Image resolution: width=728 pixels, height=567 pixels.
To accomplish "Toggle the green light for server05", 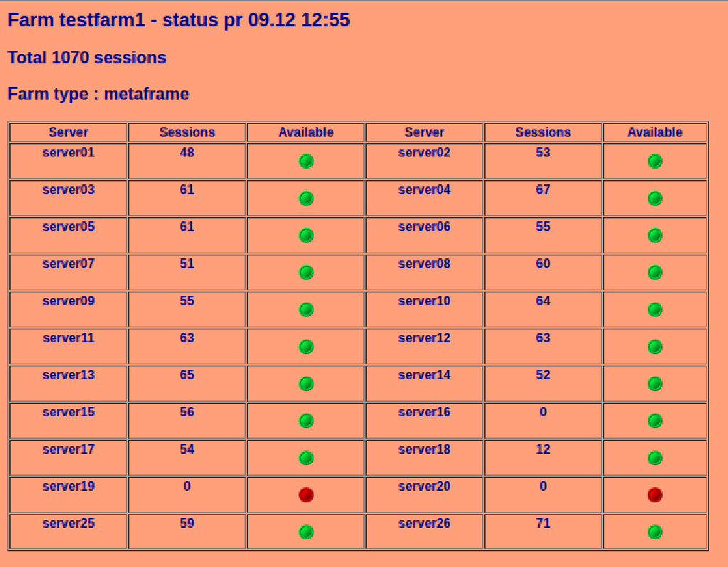I will [306, 235].
